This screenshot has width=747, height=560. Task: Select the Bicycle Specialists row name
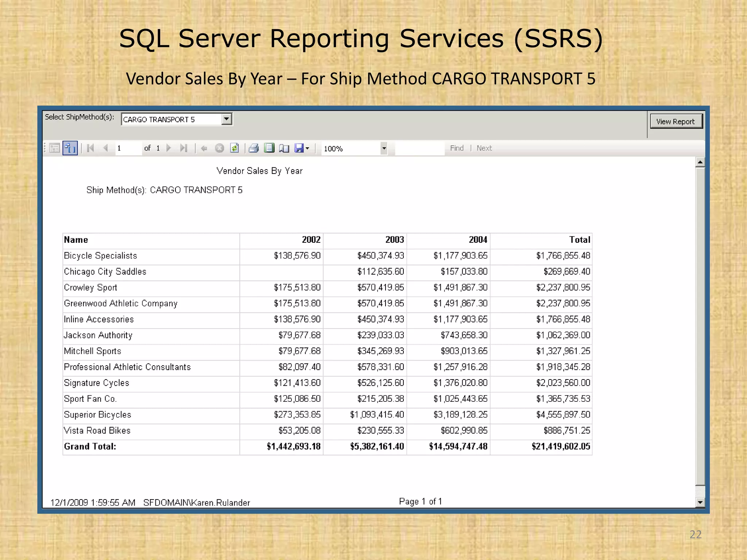[100, 256]
